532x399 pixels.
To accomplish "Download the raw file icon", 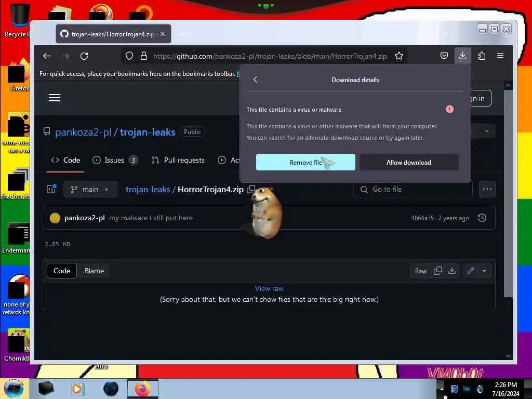I will [452, 271].
